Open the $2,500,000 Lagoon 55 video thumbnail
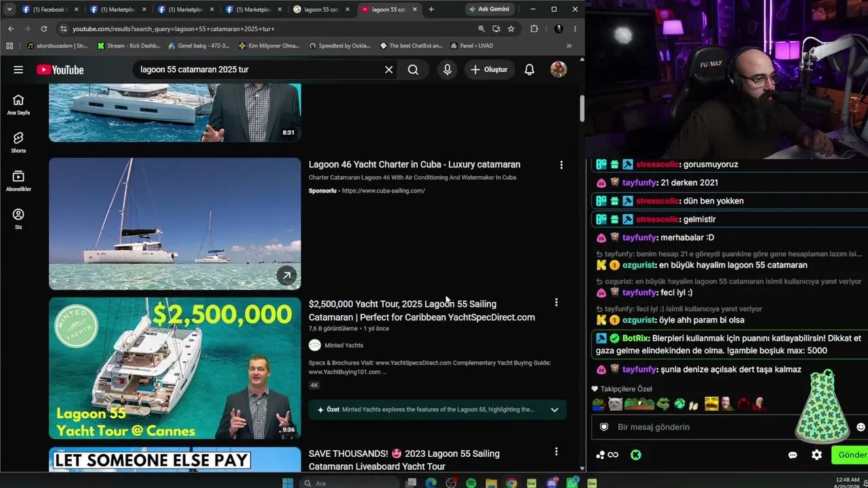 (175, 369)
